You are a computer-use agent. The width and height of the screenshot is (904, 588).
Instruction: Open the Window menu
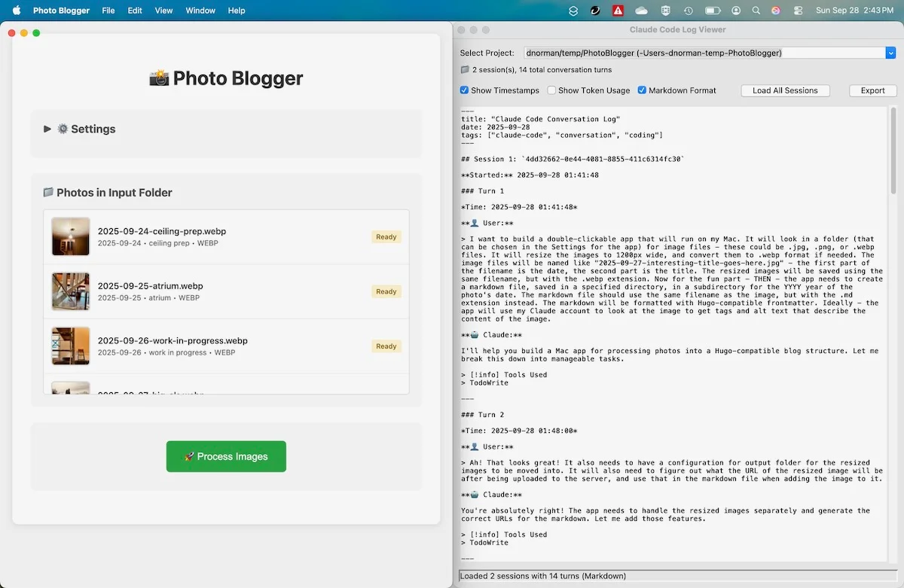click(x=200, y=11)
